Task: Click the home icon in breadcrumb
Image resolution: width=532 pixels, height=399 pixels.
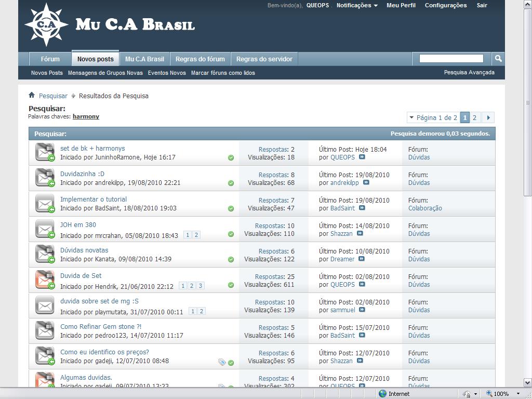Action: click(32, 96)
